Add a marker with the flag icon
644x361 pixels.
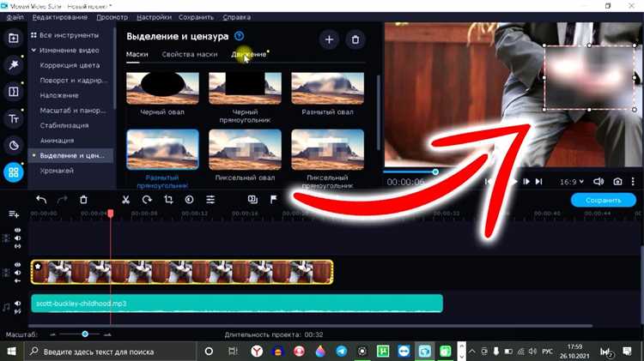pos(274,200)
